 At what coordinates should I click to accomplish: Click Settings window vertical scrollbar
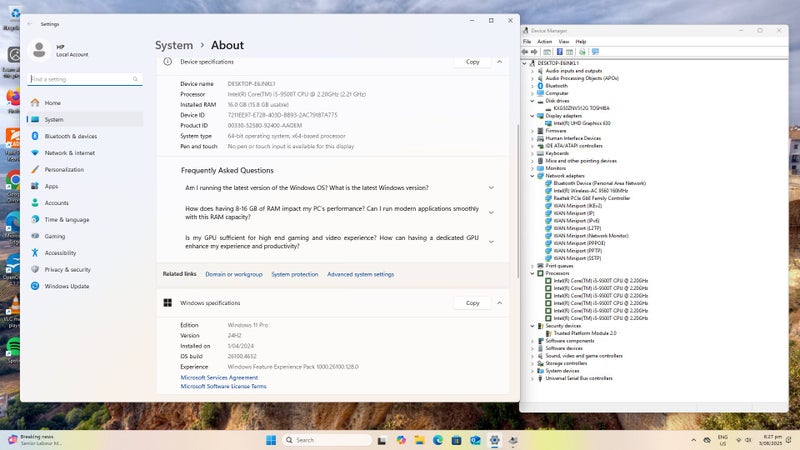pyautogui.click(x=517, y=199)
